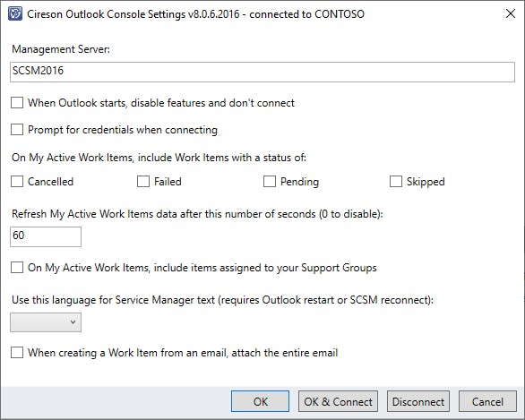The image size is (525, 420).
Task: Open the Service Manager language dropdown
Action: click(x=46, y=322)
